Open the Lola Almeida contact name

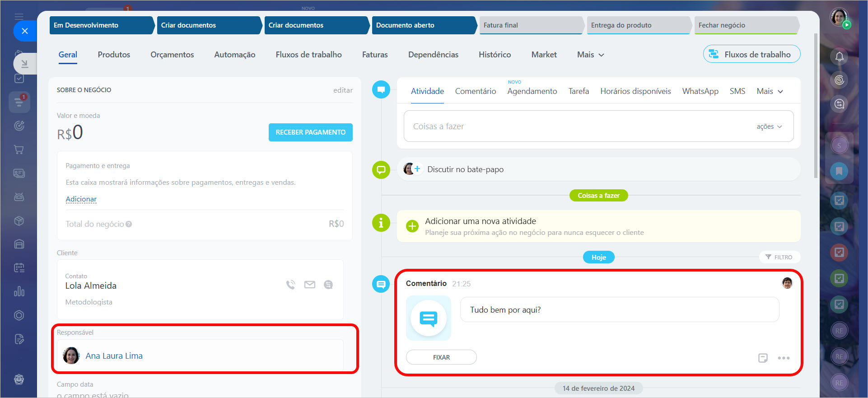[91, 286]
